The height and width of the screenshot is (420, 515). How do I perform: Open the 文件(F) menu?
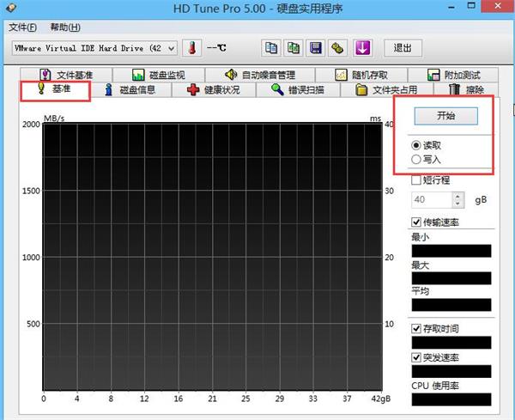22,27
